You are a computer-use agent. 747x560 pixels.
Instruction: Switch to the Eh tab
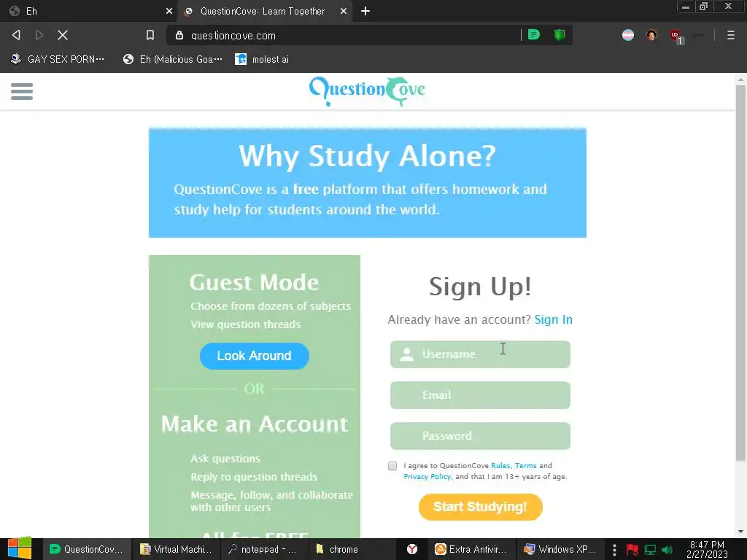(88, 11)
